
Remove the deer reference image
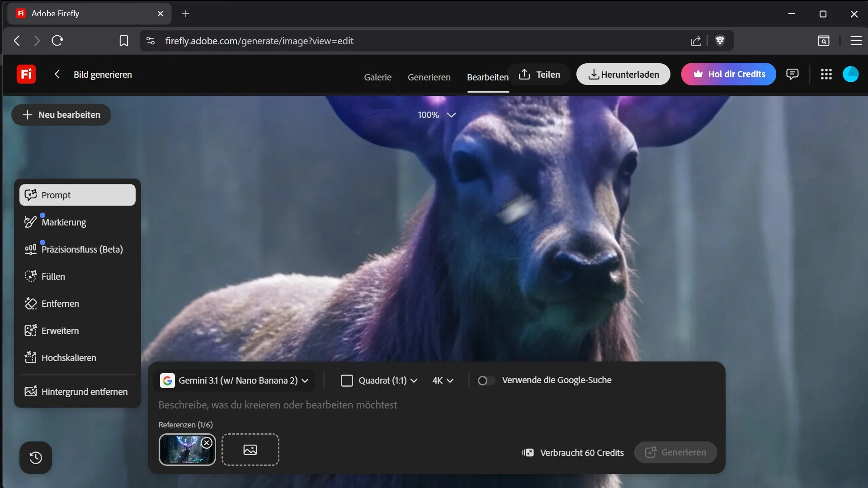coord(207,443)
